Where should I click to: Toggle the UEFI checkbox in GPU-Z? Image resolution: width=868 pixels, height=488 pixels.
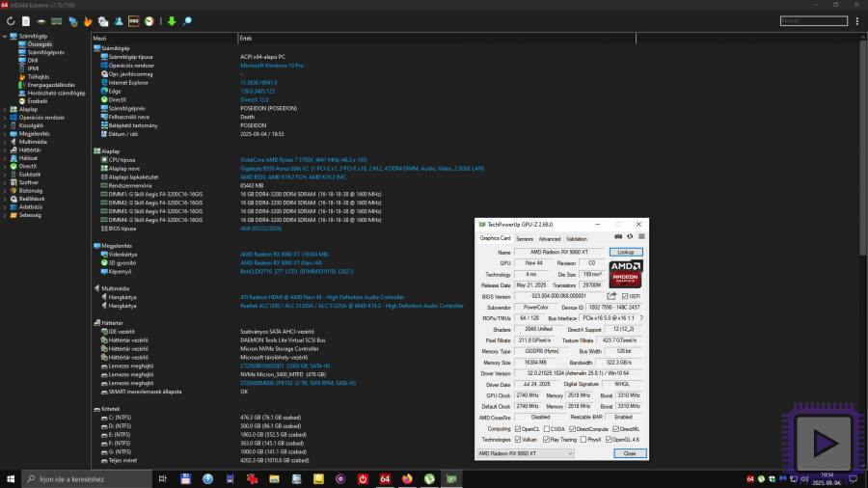pyautogui.click(x=625, y=297)
